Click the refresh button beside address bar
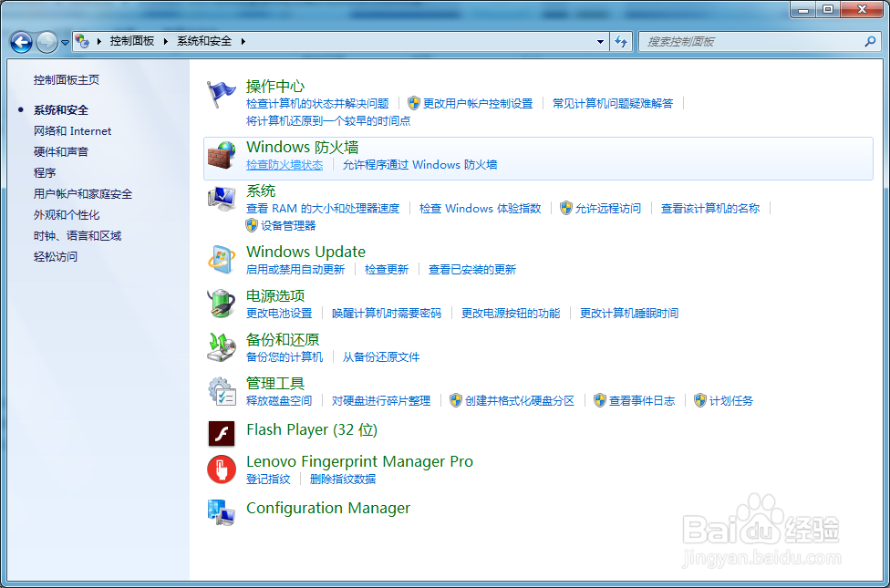The width and height of the screenshot is (890, 588). pos(622,41)
